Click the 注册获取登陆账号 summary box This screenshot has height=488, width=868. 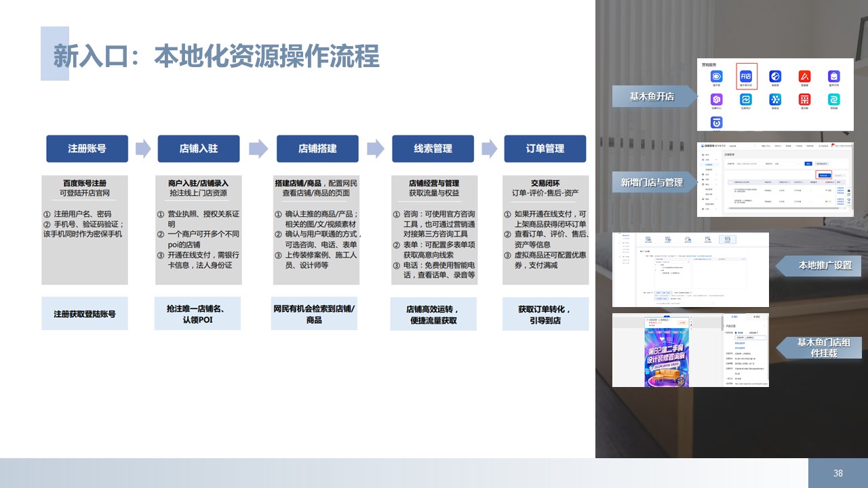pos(85,314)
